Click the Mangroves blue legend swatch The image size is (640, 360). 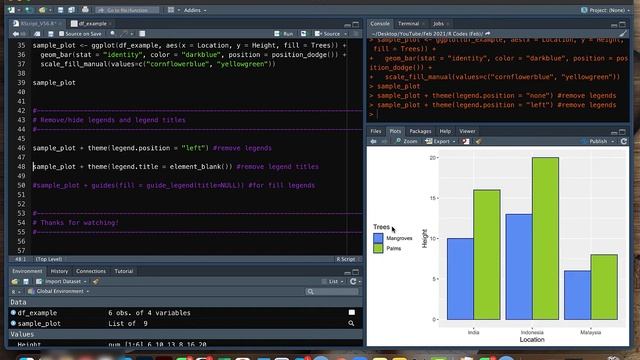(378, 238)
